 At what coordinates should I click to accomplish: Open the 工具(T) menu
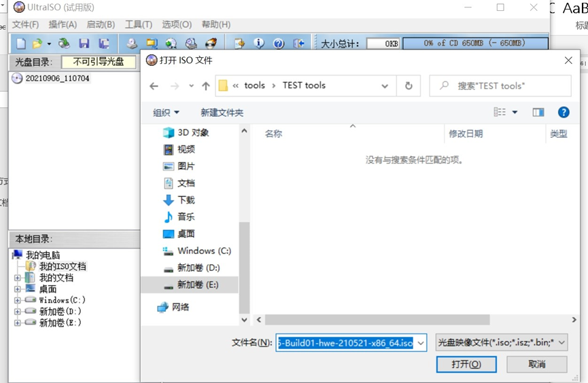[x=139, y=24]
